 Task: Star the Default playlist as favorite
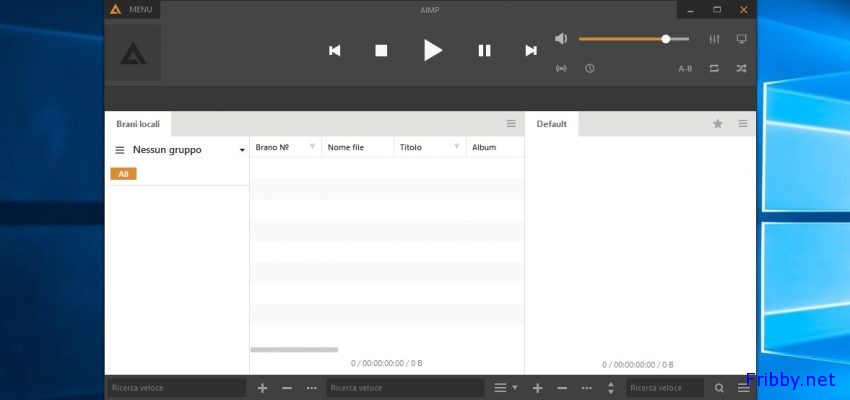(717, 124)
